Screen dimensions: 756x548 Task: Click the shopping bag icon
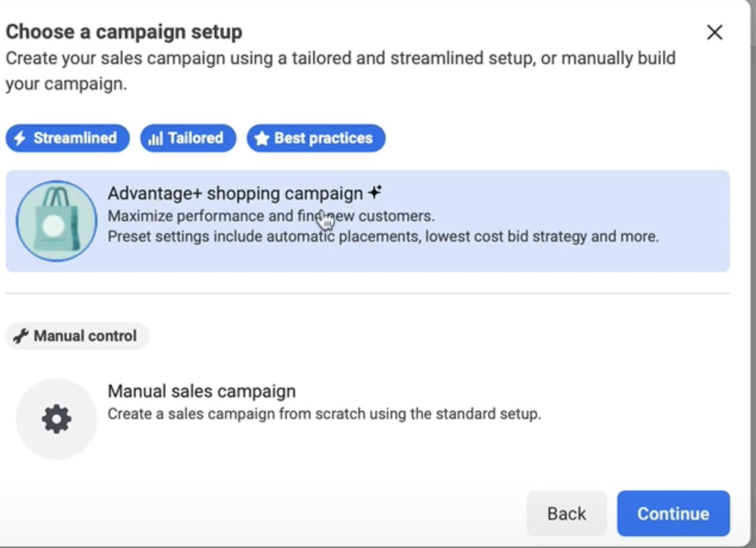tap(57, 221)
